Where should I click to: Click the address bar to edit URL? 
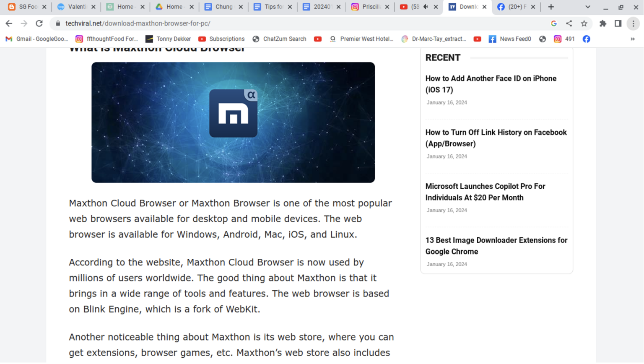point(252,23)
